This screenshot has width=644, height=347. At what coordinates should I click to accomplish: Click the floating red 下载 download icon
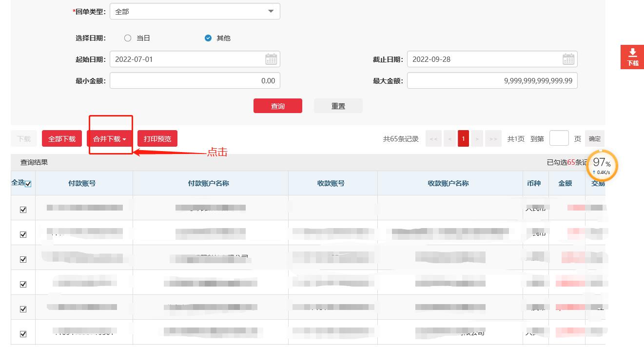tap(632, 57)
